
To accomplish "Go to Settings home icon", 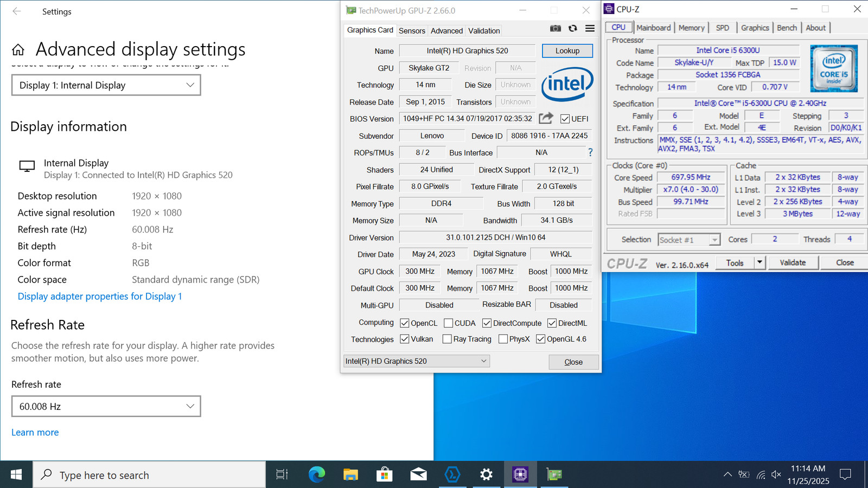I will [18, 50].
